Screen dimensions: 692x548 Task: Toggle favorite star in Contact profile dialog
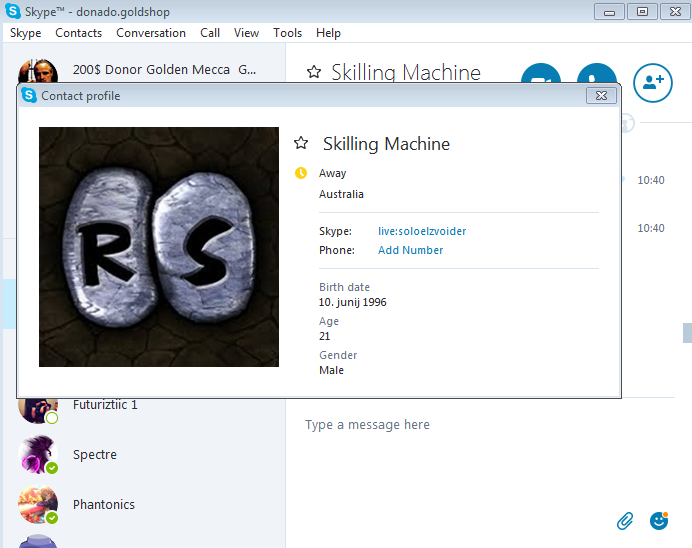click(x=301, y=143)
